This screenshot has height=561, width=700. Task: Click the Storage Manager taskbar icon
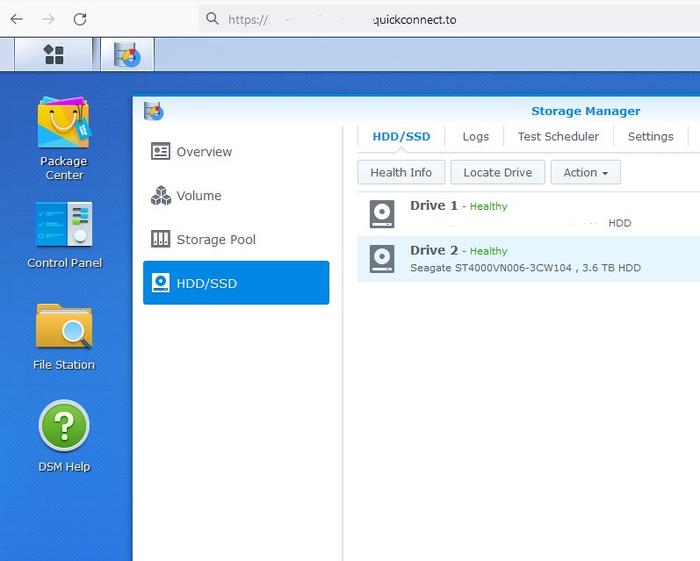click(x=127, y=55)
